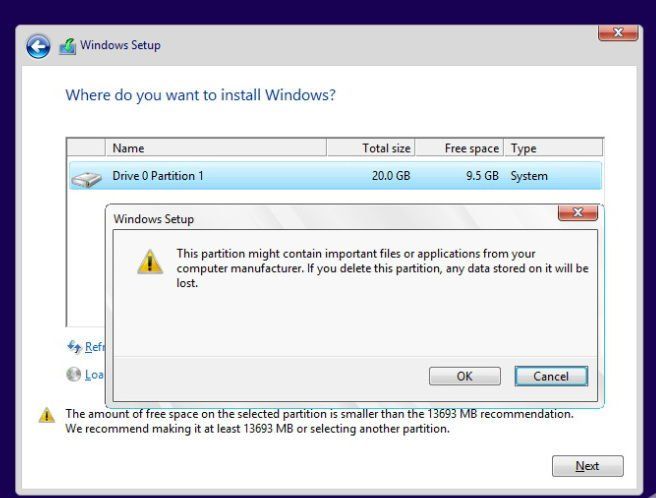Click the Load driver disc icon
Screen dimensions: 656x498
point(74,374)
